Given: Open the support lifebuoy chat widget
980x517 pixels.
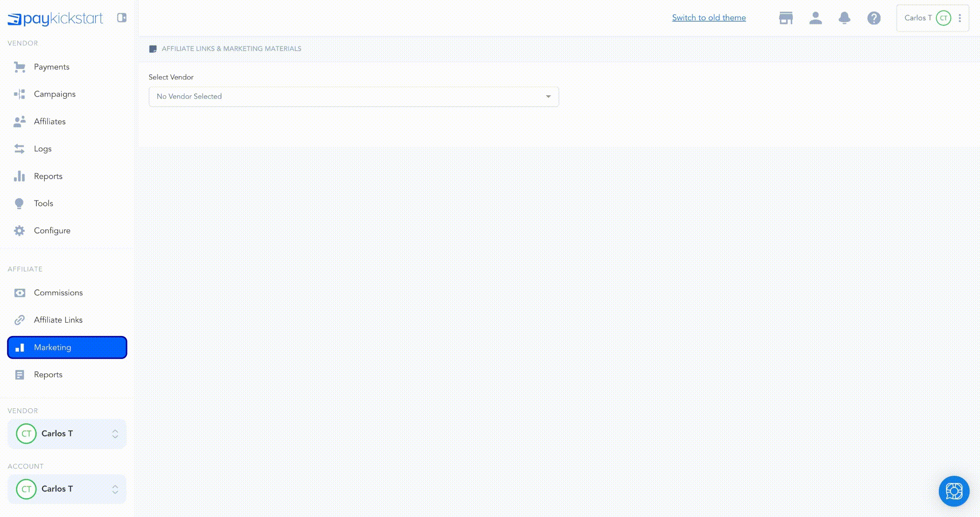Looking at the screenshot, I should [954, 491].
